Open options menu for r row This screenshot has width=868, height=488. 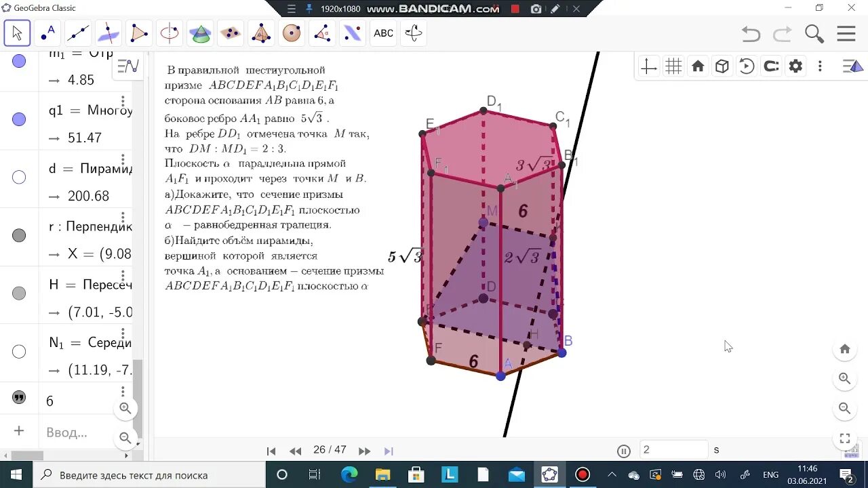pos(123,217)
